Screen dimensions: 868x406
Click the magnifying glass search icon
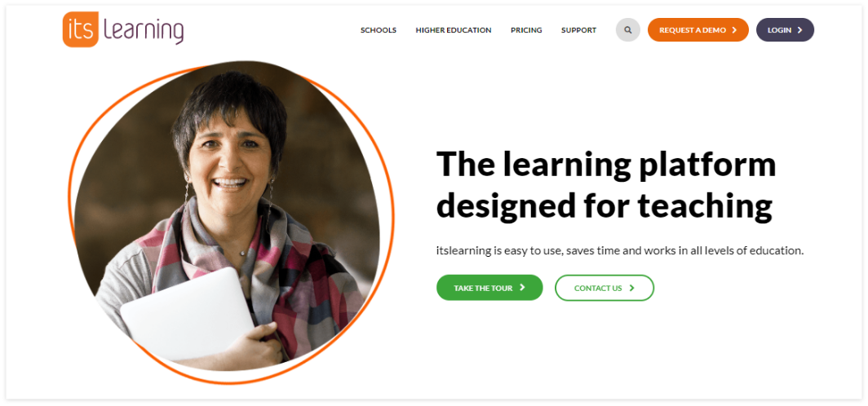pyautogui.click(x=628, y=30)
